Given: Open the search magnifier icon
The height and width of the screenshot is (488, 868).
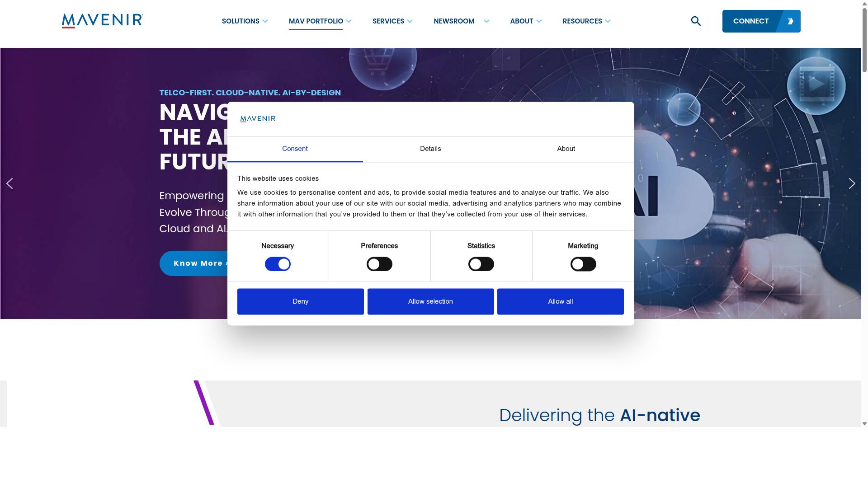Looking at the screenshot, I should pos(696,21).
